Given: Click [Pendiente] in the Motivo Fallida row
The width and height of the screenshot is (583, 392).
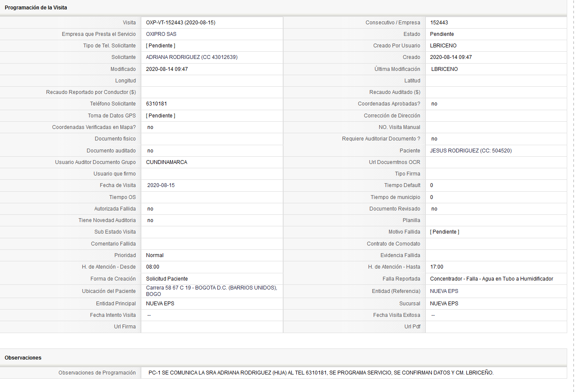Looking at the screenshot, I should pos(445,232).
